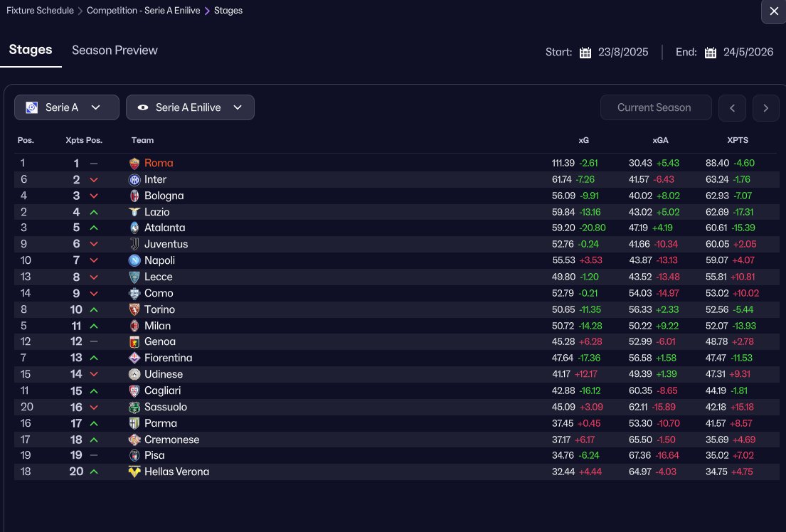The image size is (786, 532).
Task: Sort by XPTS column header
Action: 738,140
